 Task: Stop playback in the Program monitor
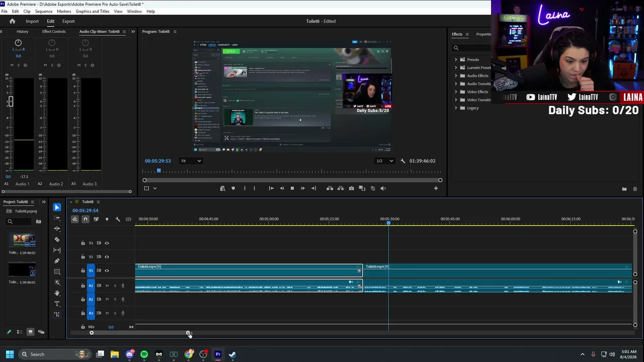[292, 188]
